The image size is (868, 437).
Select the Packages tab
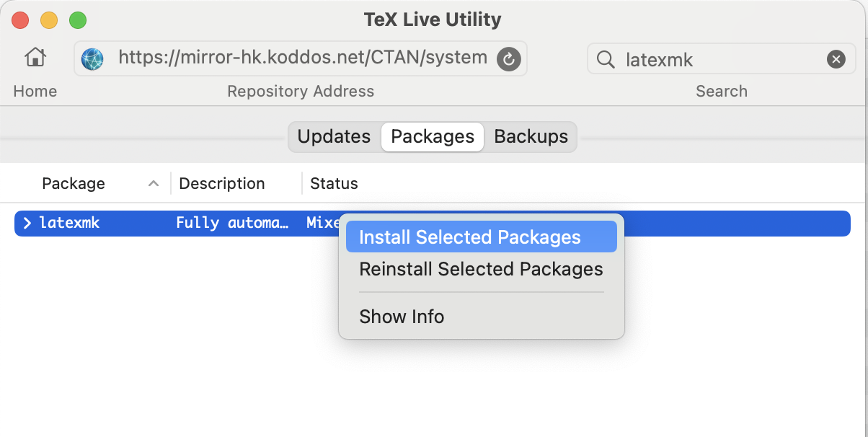pyautogui.click(x=433, y=136)
